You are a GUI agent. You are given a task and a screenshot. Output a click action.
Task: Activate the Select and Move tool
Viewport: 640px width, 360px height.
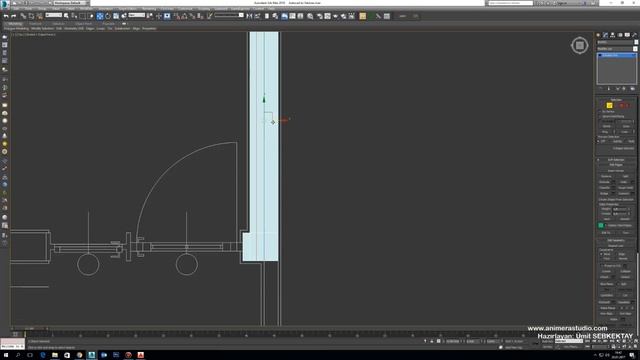99,16
